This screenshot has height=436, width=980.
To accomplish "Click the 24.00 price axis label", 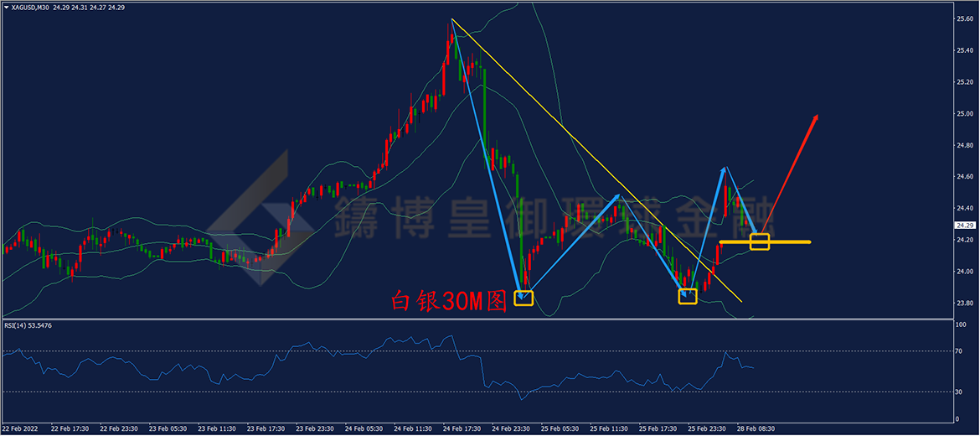I will [964, 272].
